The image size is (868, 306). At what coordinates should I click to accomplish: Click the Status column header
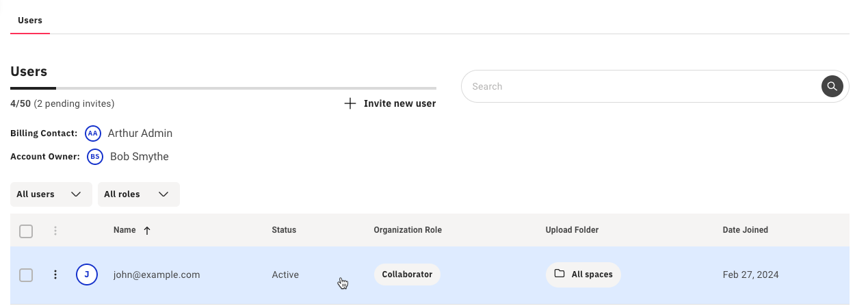[x=284, y=230]
